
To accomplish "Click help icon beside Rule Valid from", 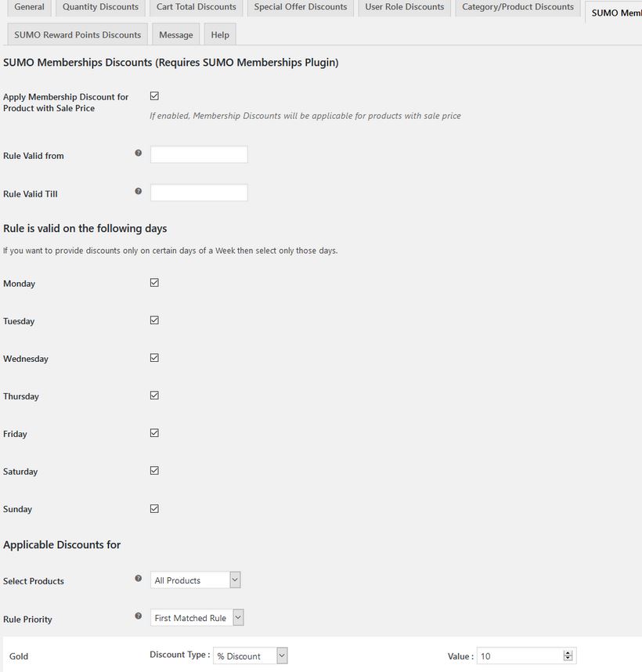I will click(138, 153).
